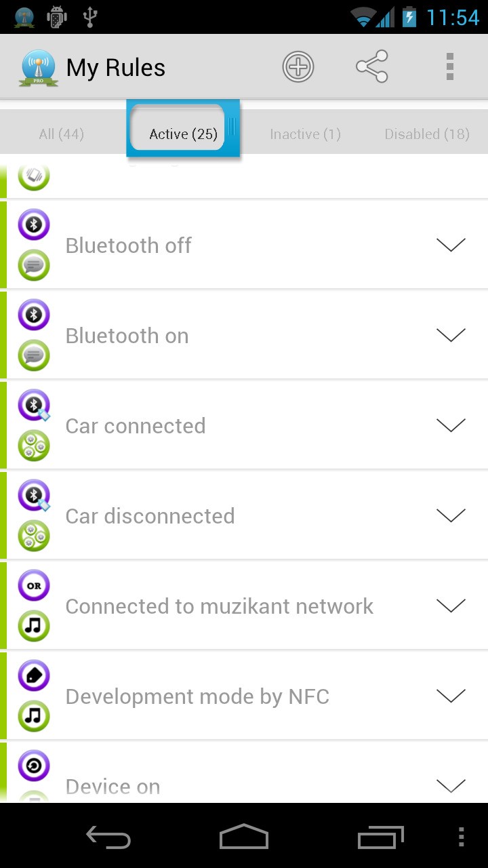Tap the NFC tag icon for Development mode

point(34,675)
